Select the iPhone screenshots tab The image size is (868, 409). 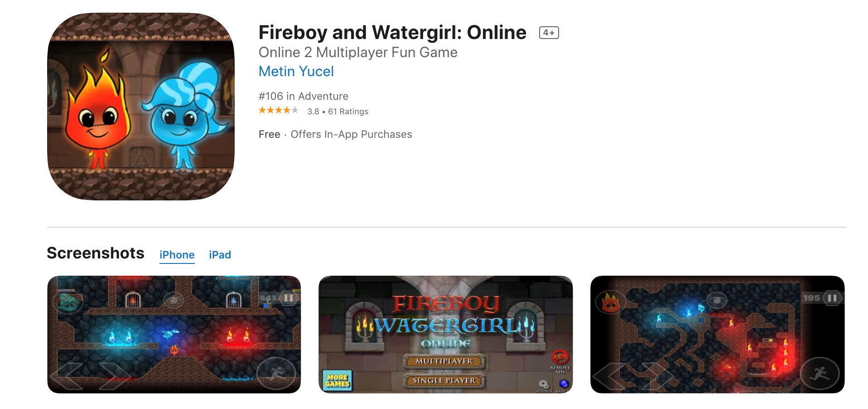point(177,255)
